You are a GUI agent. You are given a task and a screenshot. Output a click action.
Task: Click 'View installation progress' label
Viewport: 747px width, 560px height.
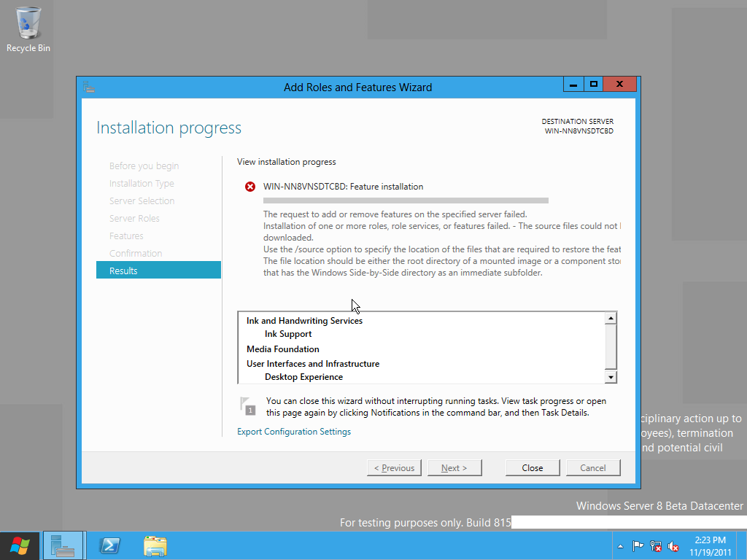pyautogui.click(x=286, y=162)
